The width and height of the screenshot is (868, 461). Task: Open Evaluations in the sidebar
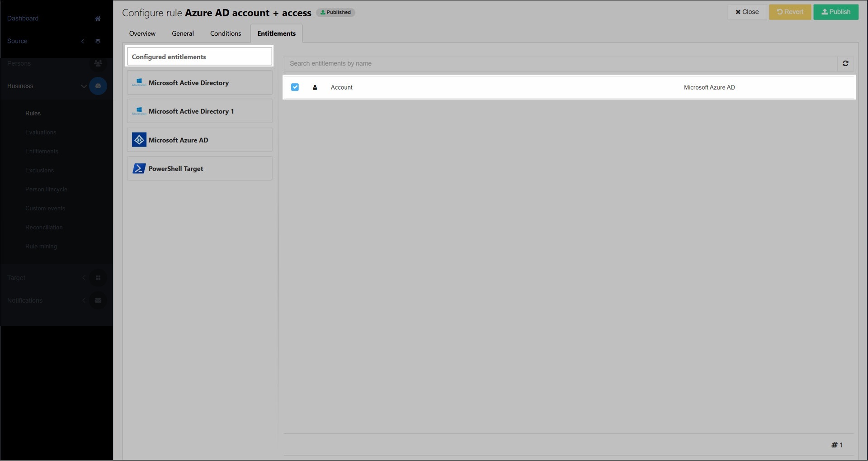click(41, 133)
